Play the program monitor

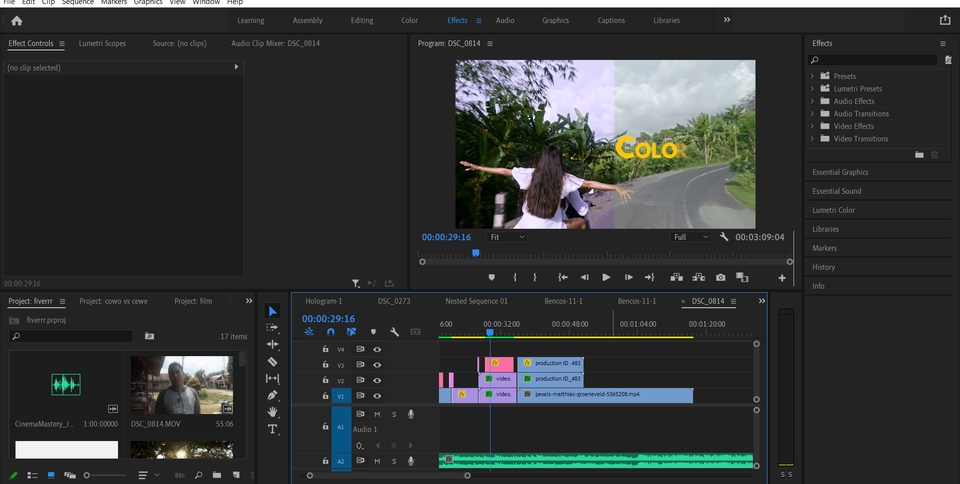pyautogui.click(x=606, y=277)
